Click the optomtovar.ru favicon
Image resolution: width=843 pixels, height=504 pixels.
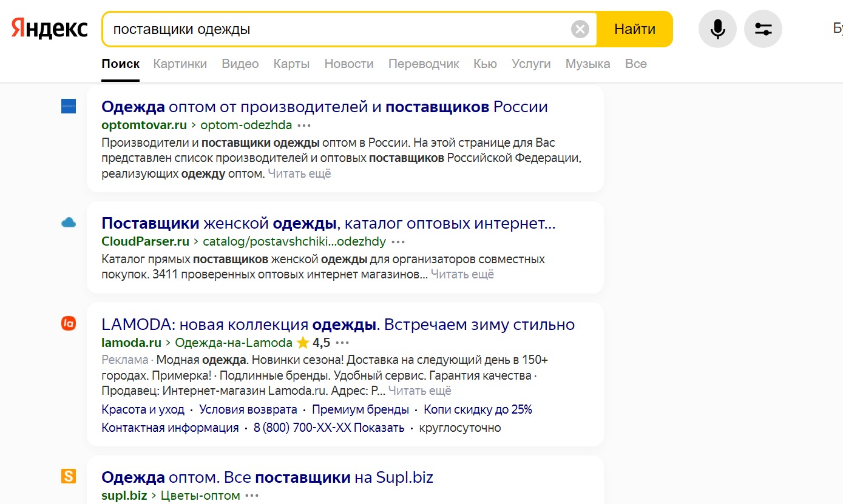pyautogui.click(x=69, y=107)
